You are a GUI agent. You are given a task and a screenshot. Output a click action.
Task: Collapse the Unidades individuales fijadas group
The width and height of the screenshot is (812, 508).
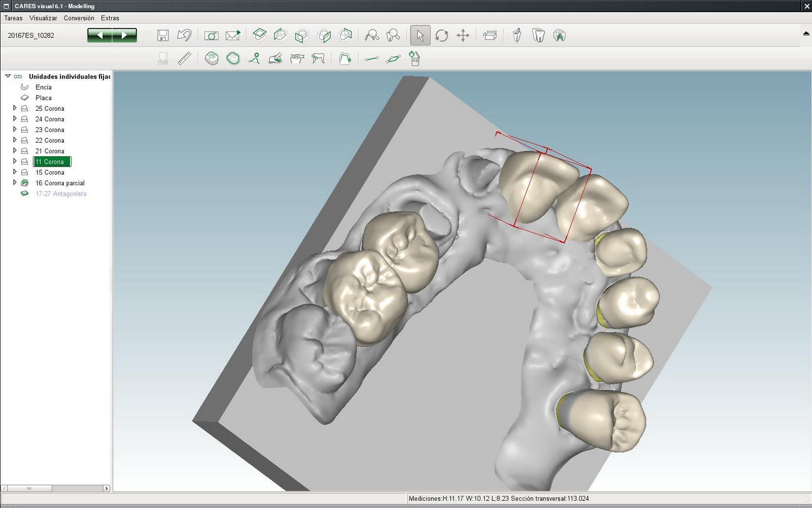[x=8, y=76]
